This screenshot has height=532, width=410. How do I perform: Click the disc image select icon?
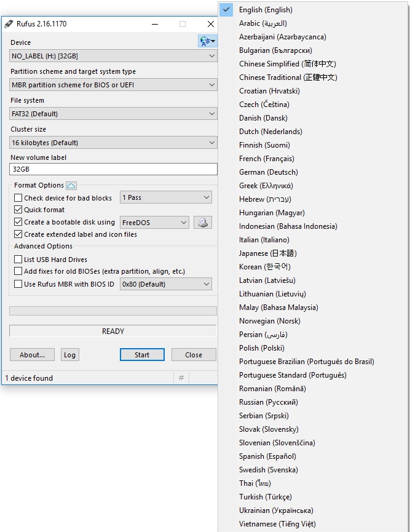pyautogui.click(x=203, y=223)
